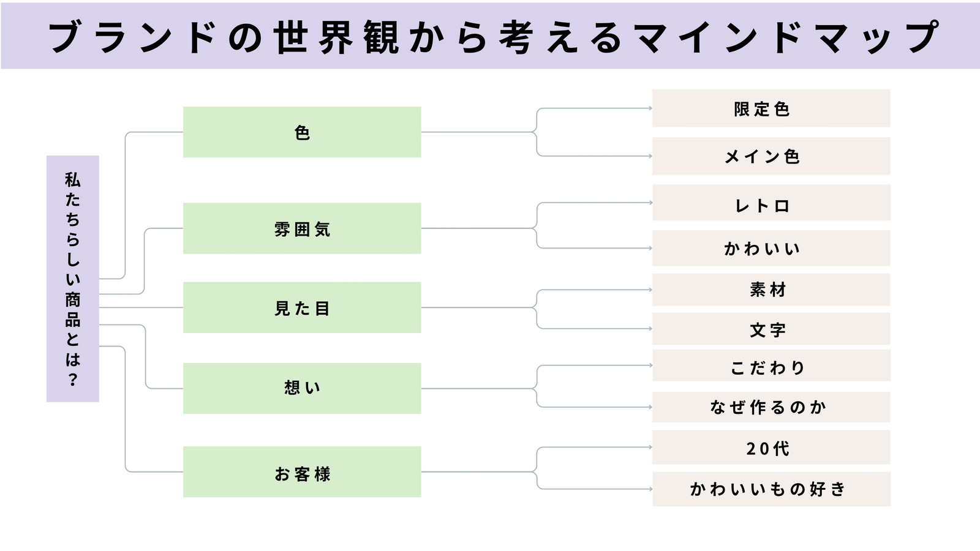Click the メイン色 leaf box
980x551 pixels.
[771, 156]
